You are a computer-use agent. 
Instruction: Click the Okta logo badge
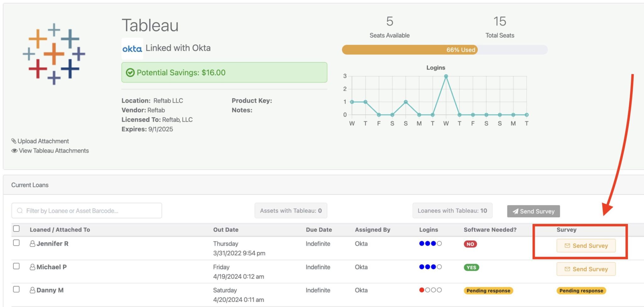[x=132, y=49]
